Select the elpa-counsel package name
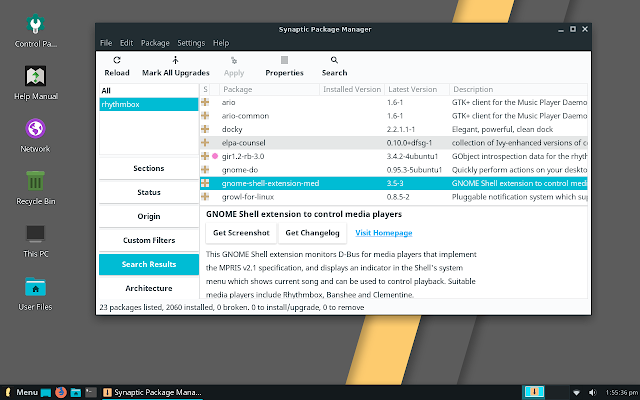 pos(243,143)
